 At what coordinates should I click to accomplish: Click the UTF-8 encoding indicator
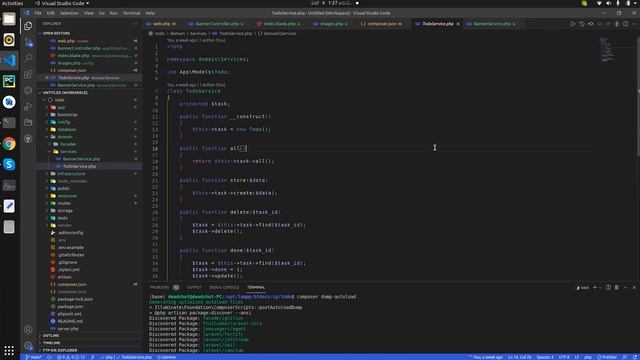(x=564, y=357)
